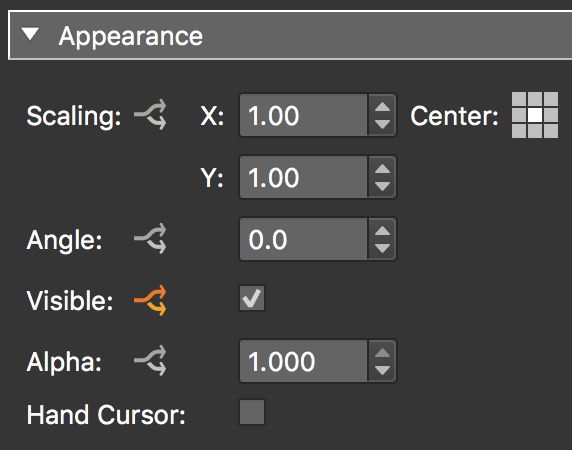This screenshot has height=450, width=572.
Task: Click the Angle value field
Action: (x=304, y=239)
